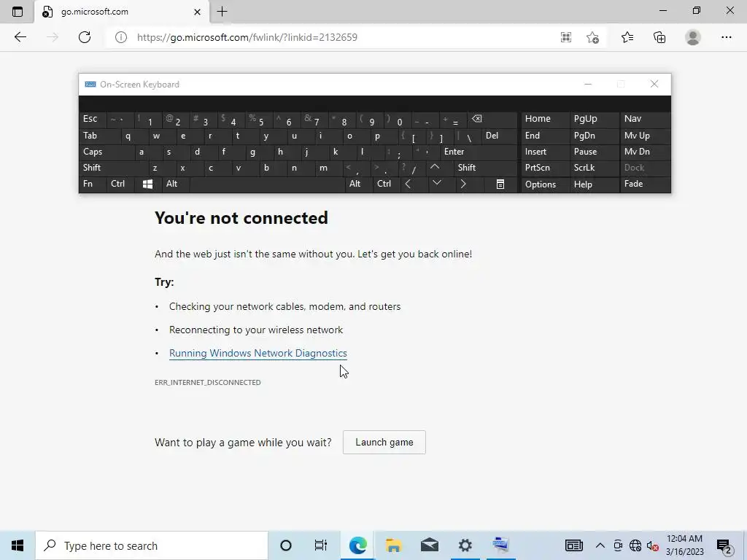Tap the Insert key on On-Screen Keyboard
This screenshot has width=747, height=560.
click(x=544, y=152)
